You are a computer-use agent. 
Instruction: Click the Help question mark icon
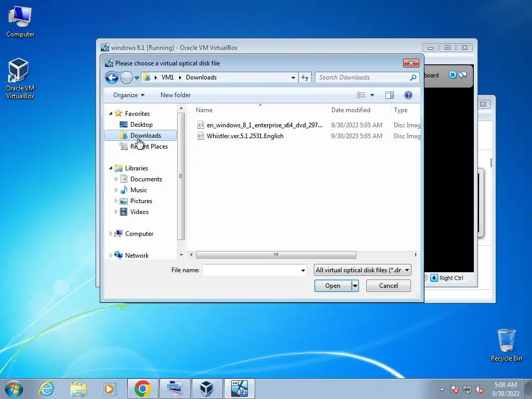(x=408, y=95)
